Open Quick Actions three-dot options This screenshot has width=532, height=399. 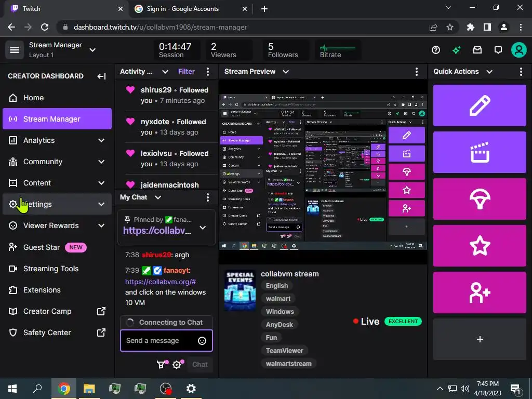tap(521, 72)
